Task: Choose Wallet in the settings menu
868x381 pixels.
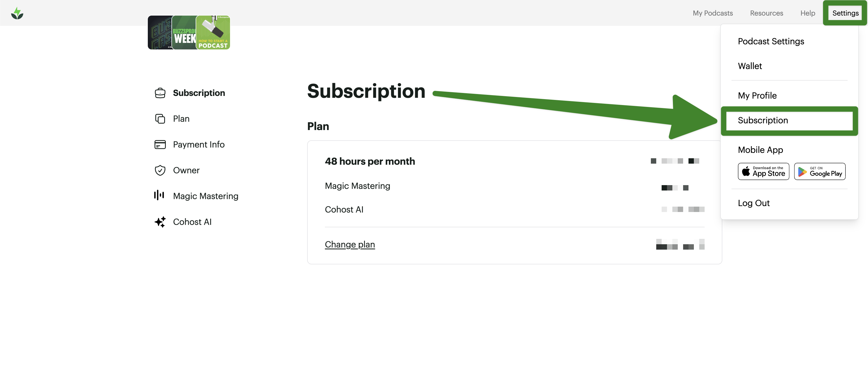Action: (750, 66)
